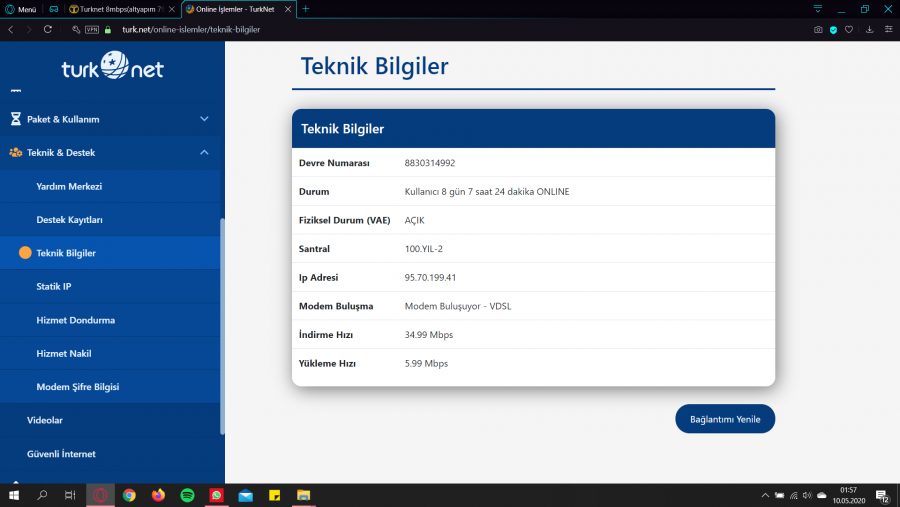Viewport: 900px width, 507px height.
Task: Open WhatsApp from the taskbar
Action: (216, 495)
